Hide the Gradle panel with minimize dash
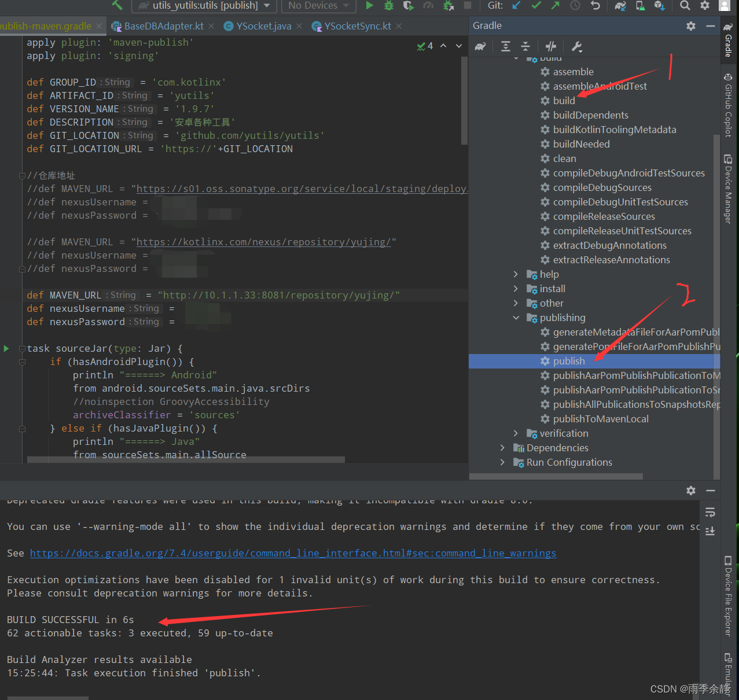 711,26
